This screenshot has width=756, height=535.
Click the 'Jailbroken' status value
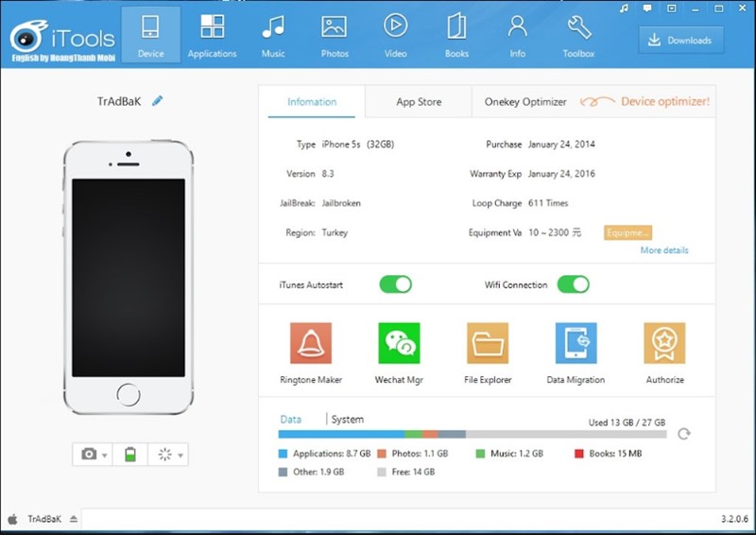pyautogui.click(x=341, y=203)
